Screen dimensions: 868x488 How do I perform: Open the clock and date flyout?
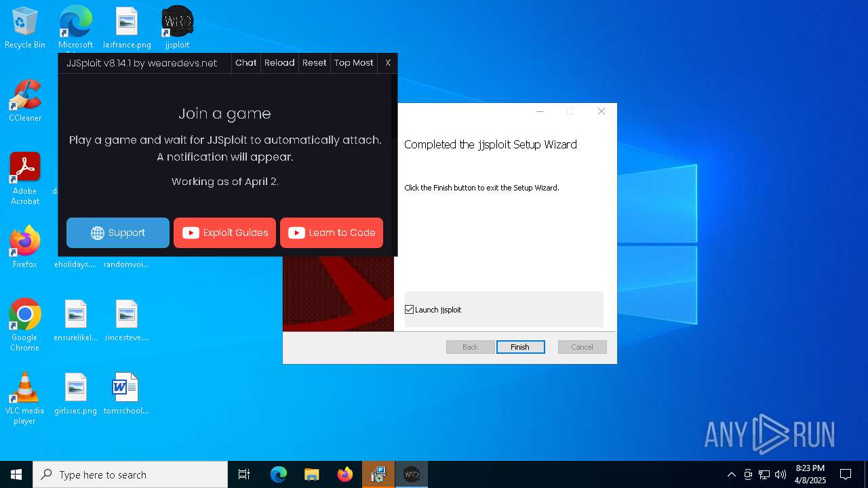[x=810, y=474]
